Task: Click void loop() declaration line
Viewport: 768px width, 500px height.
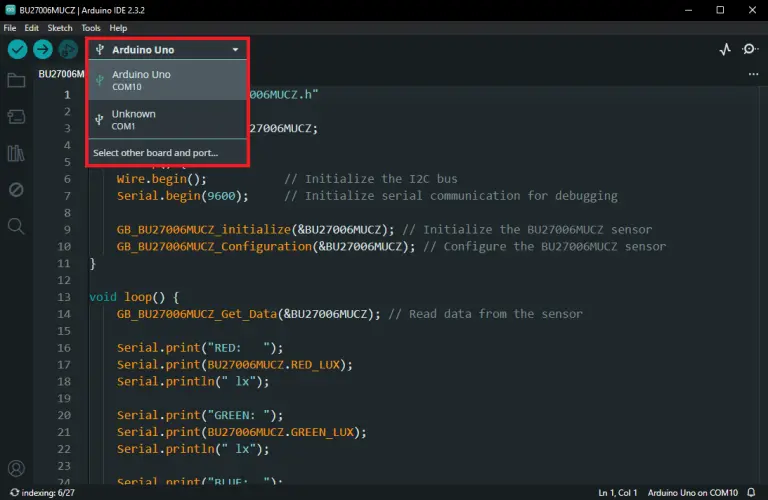Action: click(x=134, y=297)
